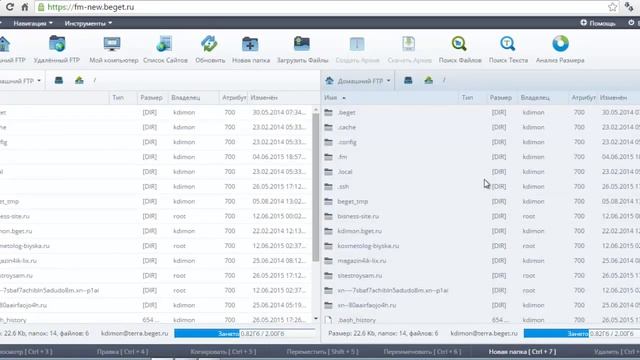Image resolution: width=640 pixels, height=360 pixels.
Task: Open the Навигация menu
Action: tap(33, 23)
